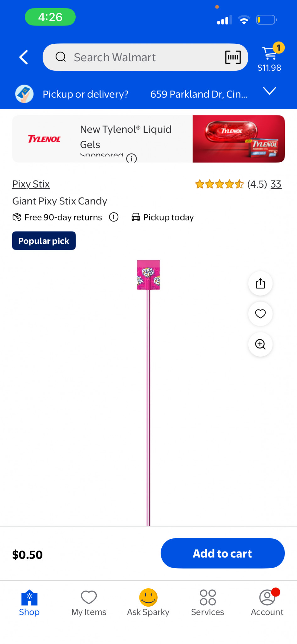Open the sponsored ad info icon
Image resolution: width=297 pixels, height=644 pixels.
(x=131, y=158)
